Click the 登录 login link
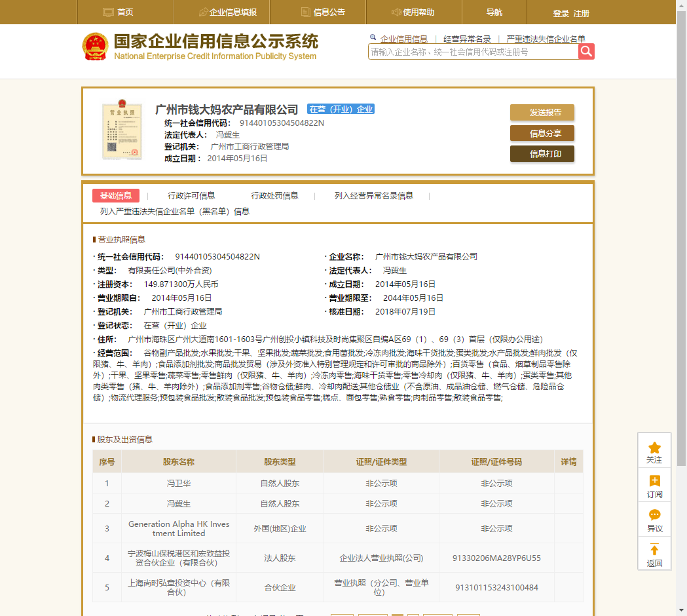The height and width of the screenshot is (616, 687). point(561,13)
